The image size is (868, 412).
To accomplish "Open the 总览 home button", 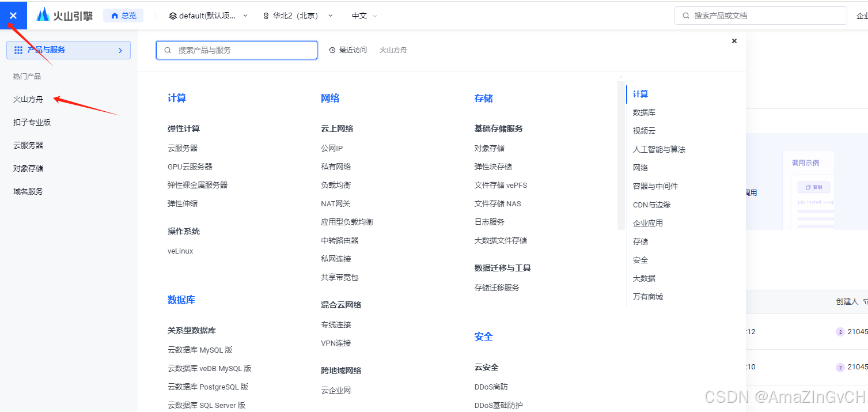I will tap(123, 16).
